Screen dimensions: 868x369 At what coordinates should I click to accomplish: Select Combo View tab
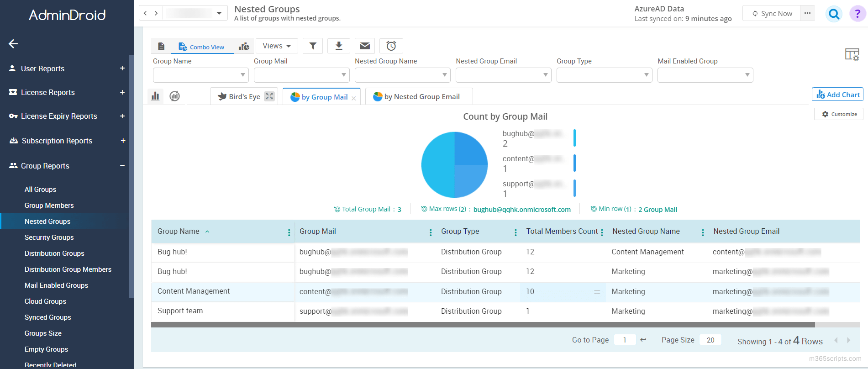202,47
